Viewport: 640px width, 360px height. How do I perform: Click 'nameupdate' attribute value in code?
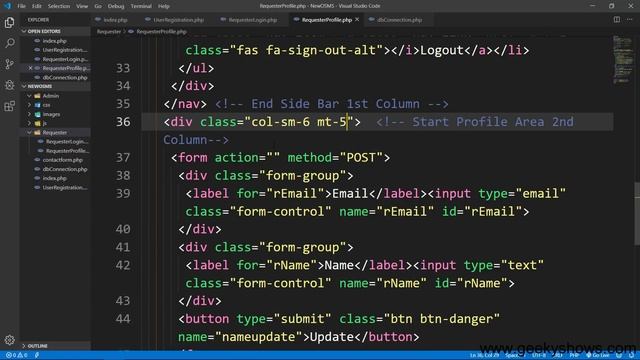(259, 337)
